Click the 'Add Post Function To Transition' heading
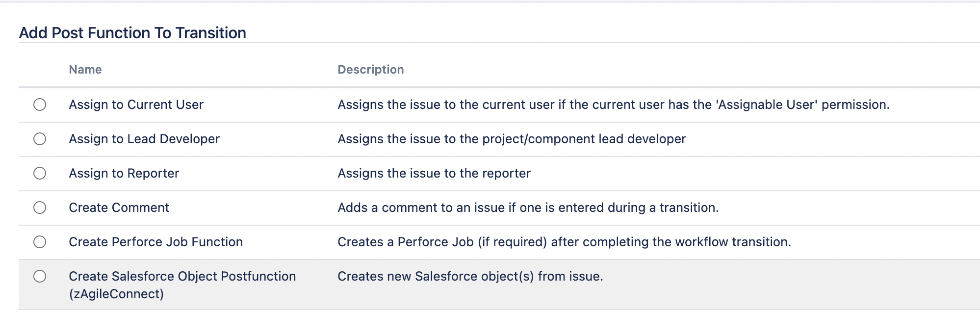This screenshot has width=980, height=312. 132,33
